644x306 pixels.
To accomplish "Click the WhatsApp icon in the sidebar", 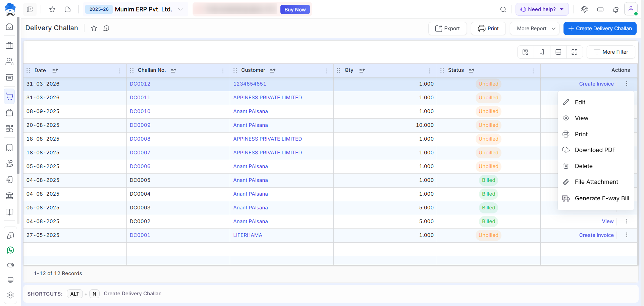I will pos(10,250).
